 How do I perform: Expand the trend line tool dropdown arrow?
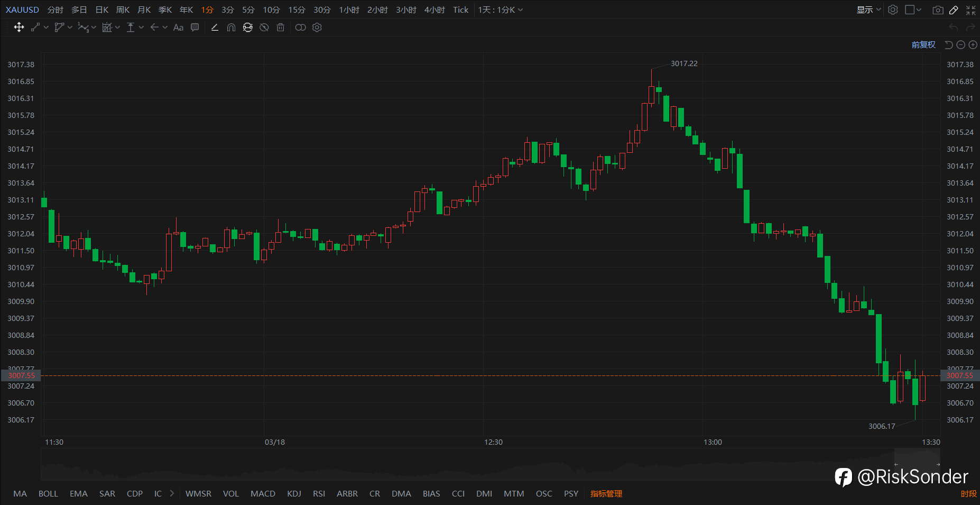(x=46, y=27)
